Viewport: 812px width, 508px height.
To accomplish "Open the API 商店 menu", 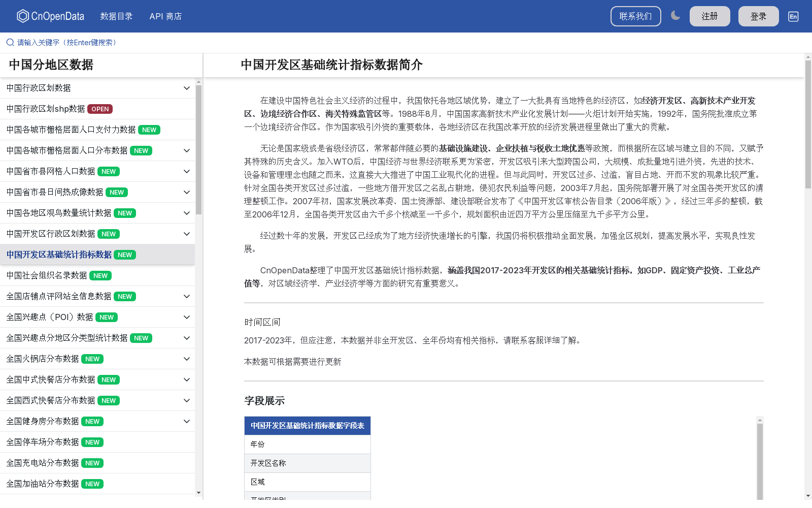I will click(x=165, y=16).
